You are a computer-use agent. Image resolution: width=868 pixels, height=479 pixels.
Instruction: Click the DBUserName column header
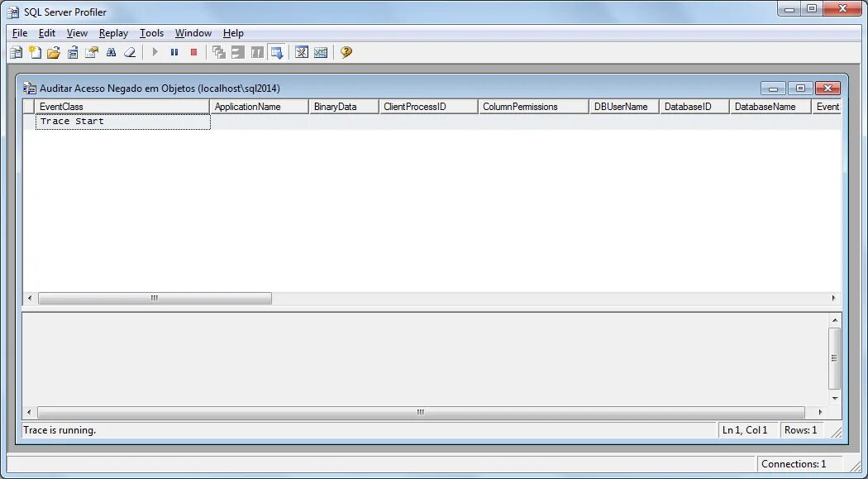(x=624, y=107)
